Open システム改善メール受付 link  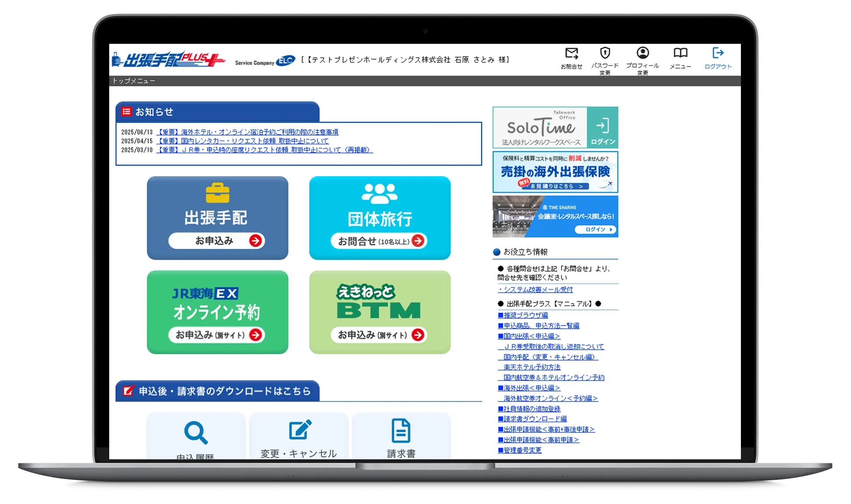pyautogui.click(x=536, y=290)
